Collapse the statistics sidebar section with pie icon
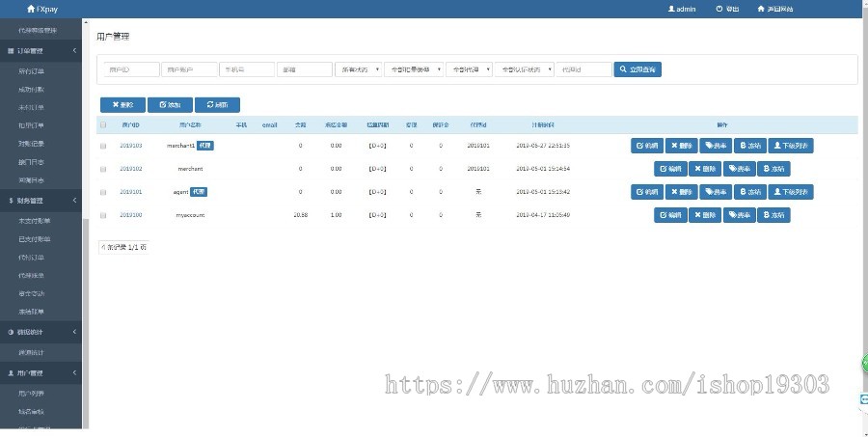This screenshot has width=868, height=437. click(41, 332)
